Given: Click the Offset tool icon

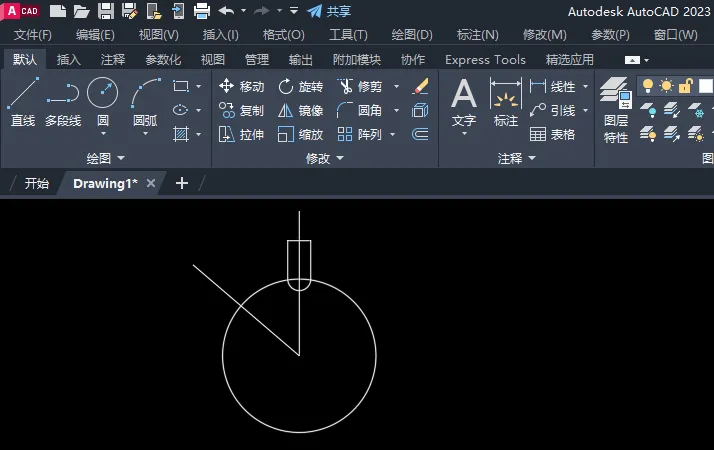Looking at the screenshot, I should [420, 134].
